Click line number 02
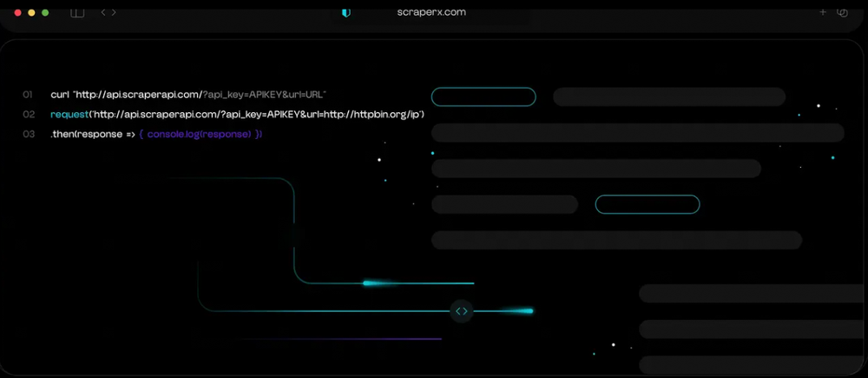Screen dimensions: 868x378 (29, 115)
